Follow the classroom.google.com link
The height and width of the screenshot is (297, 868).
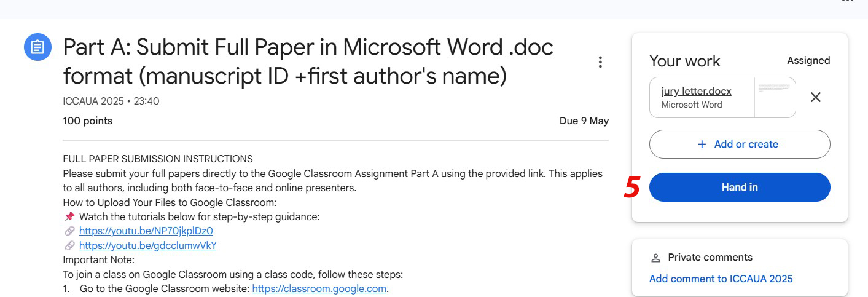pyautogui.click(x=319, y=288)
